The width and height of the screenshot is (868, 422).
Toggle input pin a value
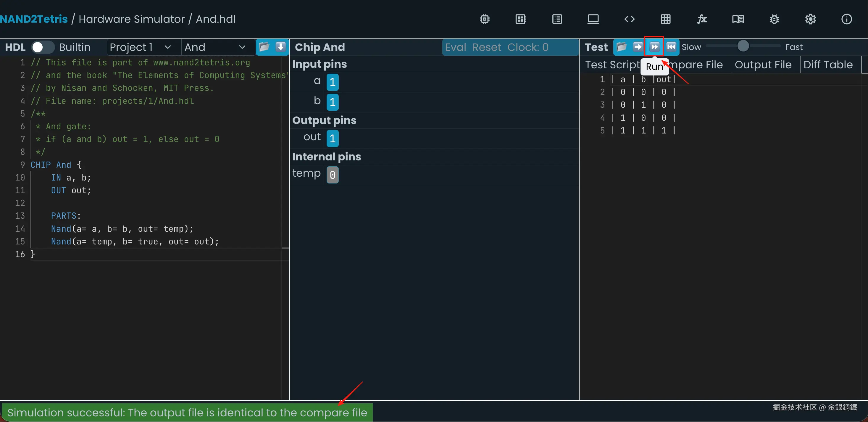(x=332, y=82)
